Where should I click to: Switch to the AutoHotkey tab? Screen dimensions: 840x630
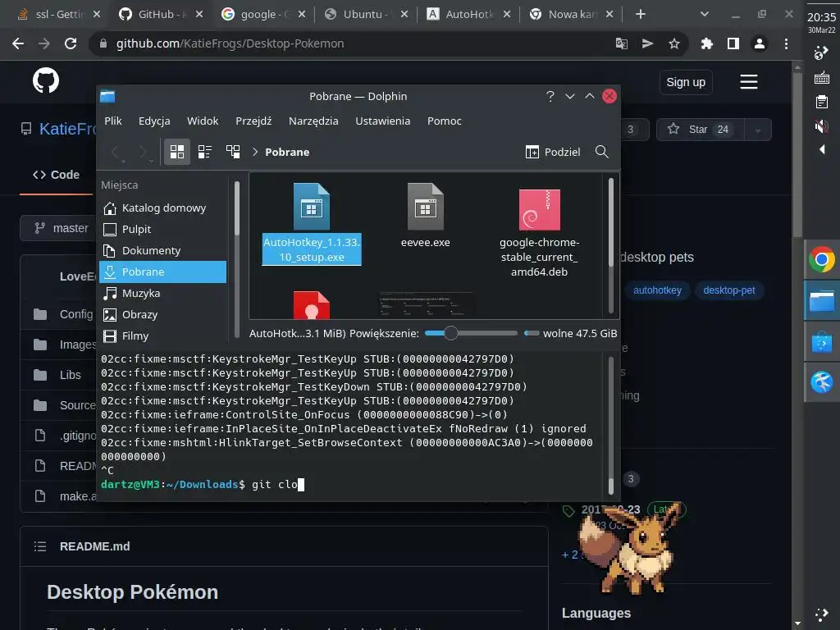coord(468,15)
